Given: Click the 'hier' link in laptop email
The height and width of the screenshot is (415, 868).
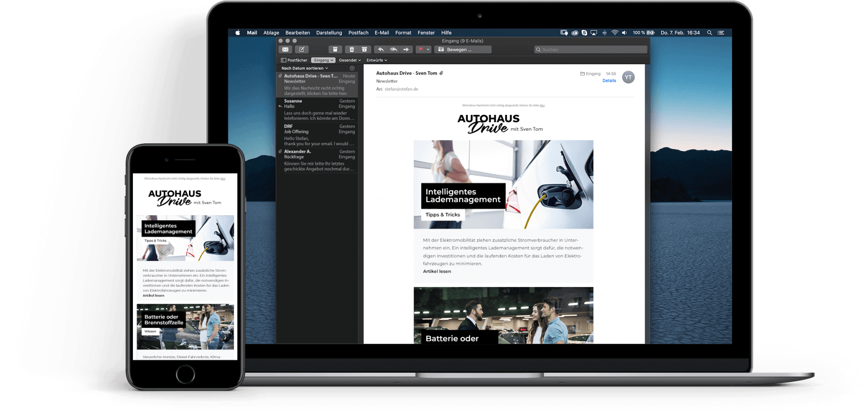Looking at the screenshot, I should click(x=542, y=105).
